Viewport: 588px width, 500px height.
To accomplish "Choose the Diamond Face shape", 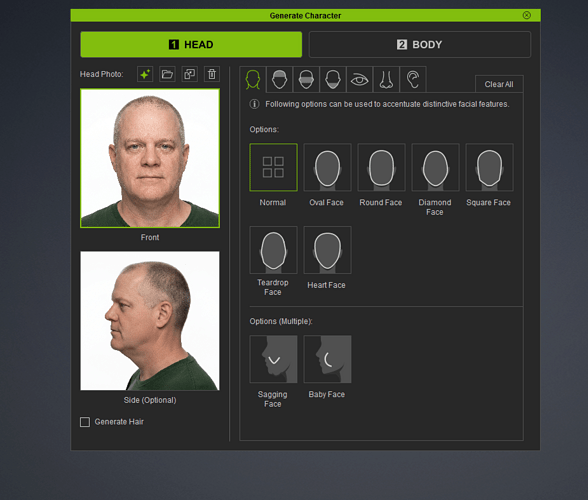I will [435, 167].
